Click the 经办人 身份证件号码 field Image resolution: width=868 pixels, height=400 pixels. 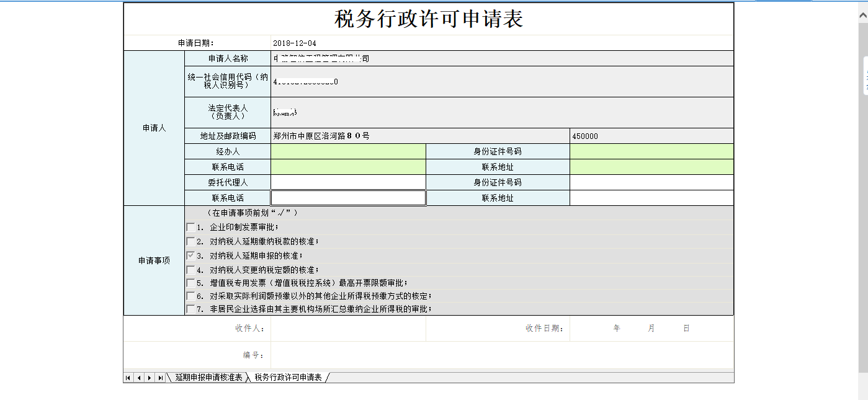point(650,151)
